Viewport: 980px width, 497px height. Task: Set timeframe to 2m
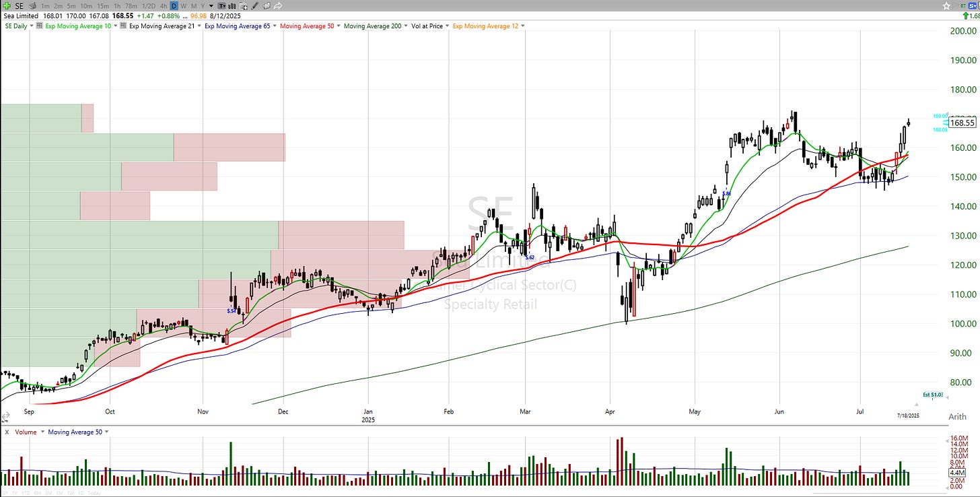(58, 6)
